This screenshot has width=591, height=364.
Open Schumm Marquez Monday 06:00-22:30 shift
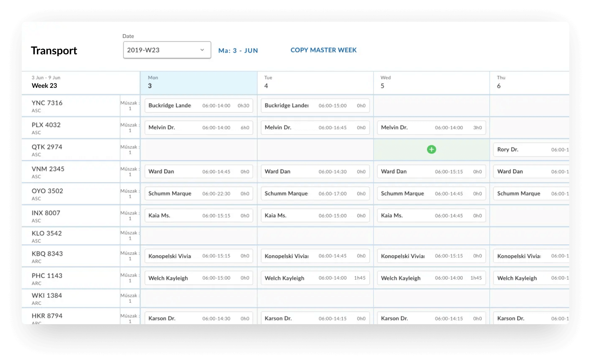point(199,194)
